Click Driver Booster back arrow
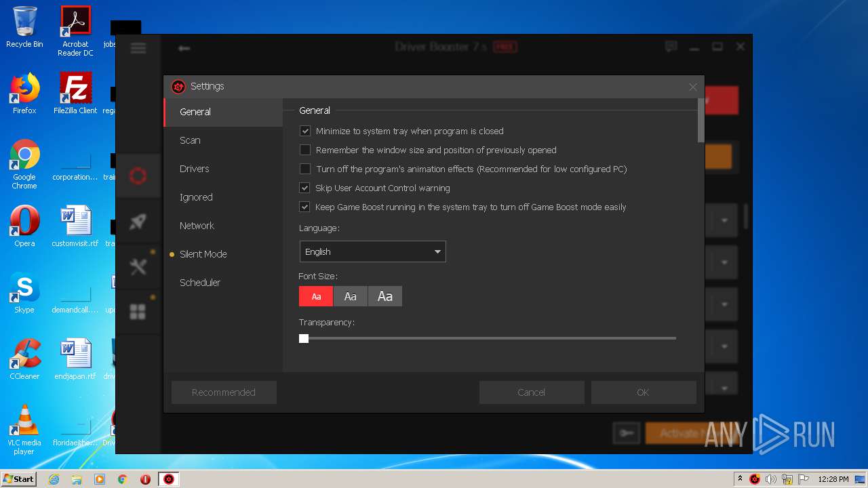 (184, 48)
